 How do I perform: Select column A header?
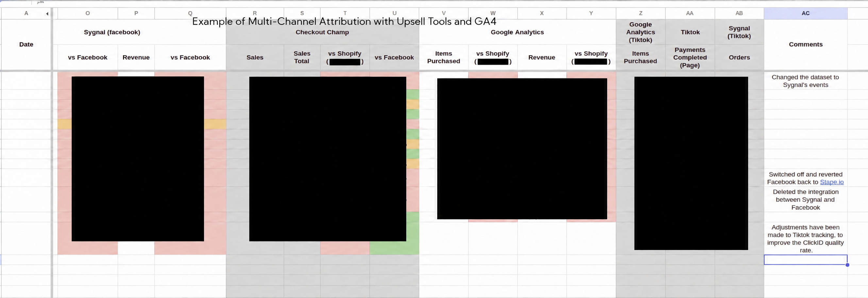coord(26,13)
